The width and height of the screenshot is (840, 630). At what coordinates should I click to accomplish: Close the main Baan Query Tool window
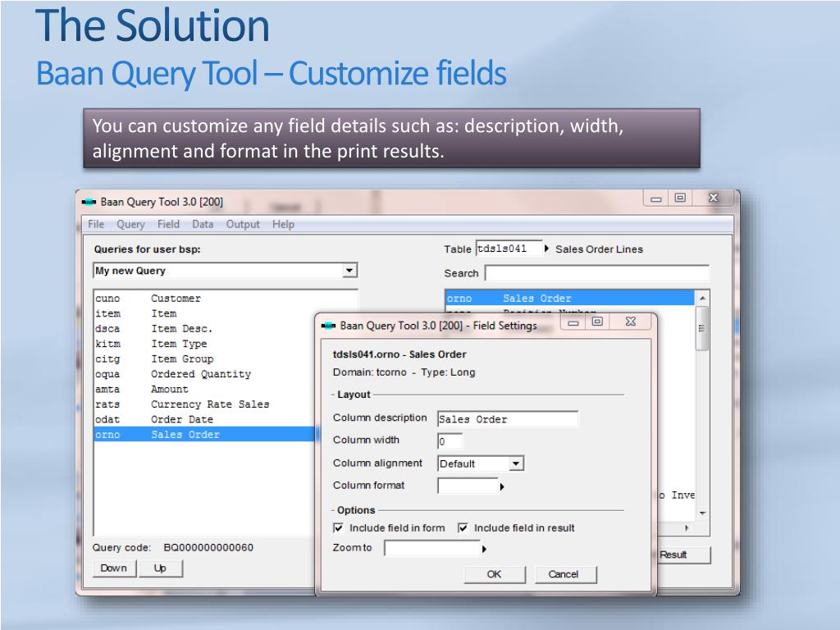click(714, 198)
